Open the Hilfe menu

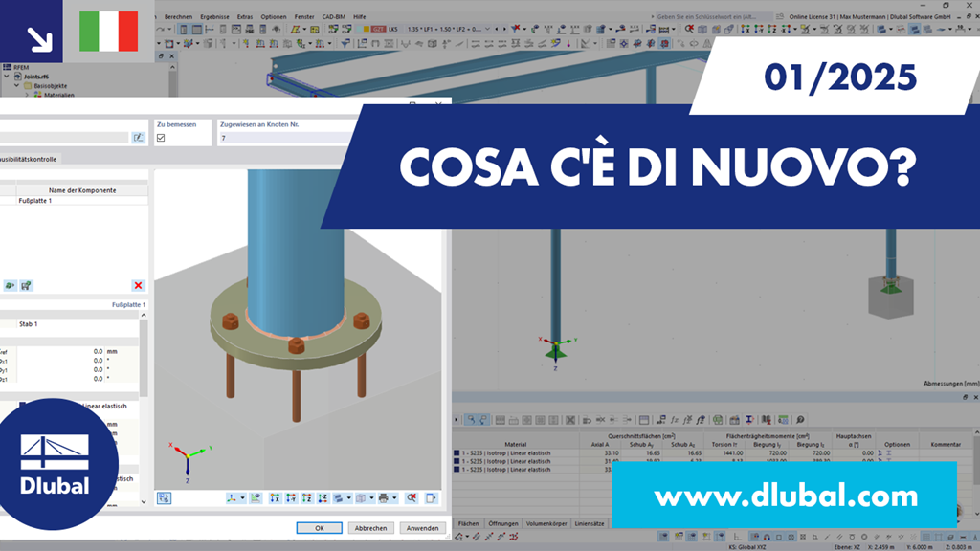[x=360, y=17]
